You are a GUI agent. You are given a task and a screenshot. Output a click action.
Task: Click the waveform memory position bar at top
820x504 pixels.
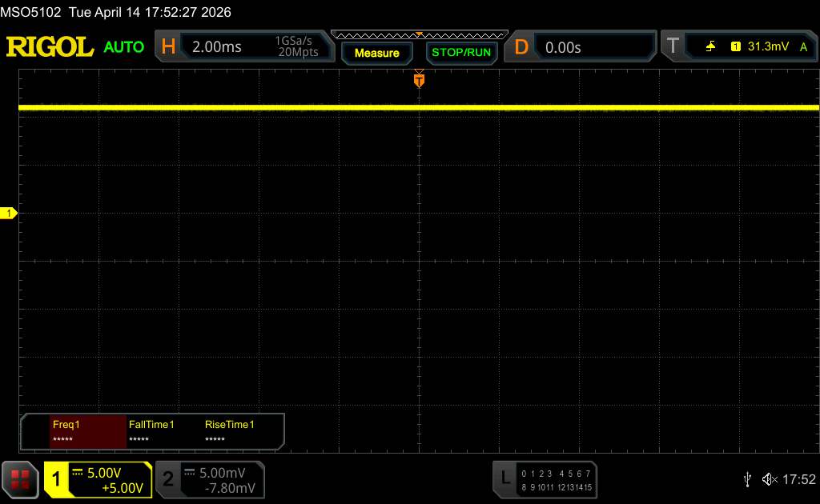pos(419,34)
